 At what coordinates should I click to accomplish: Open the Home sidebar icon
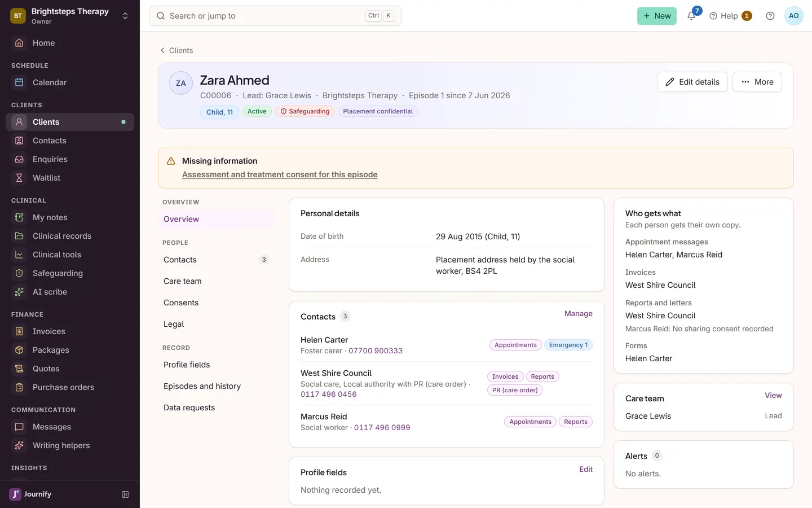[19, 43]
